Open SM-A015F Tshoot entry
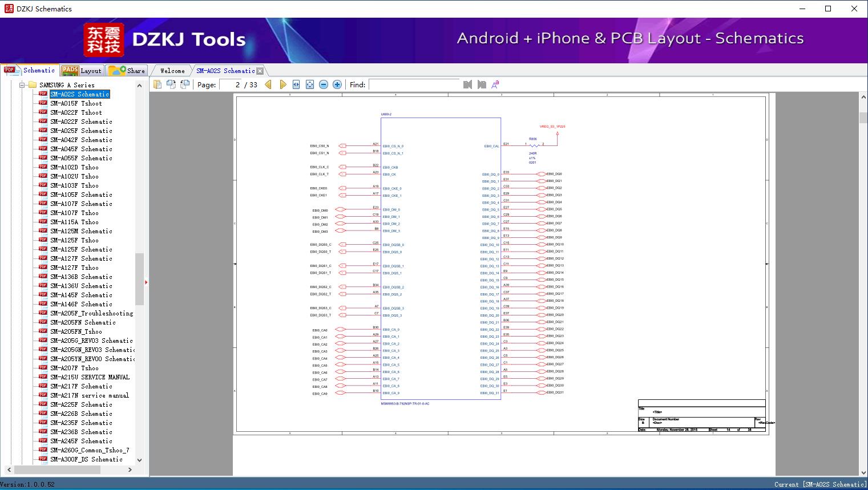The image size is (868, 490). (76, 103)
